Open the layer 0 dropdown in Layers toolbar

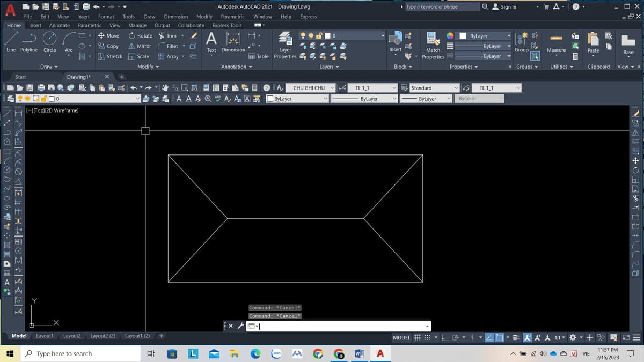[x=95, y=99]
